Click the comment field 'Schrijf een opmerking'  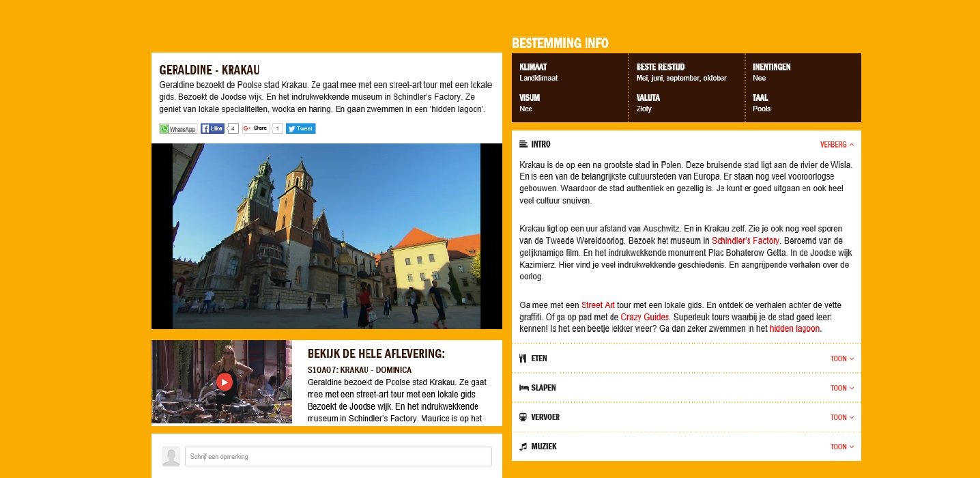[338, 456]
